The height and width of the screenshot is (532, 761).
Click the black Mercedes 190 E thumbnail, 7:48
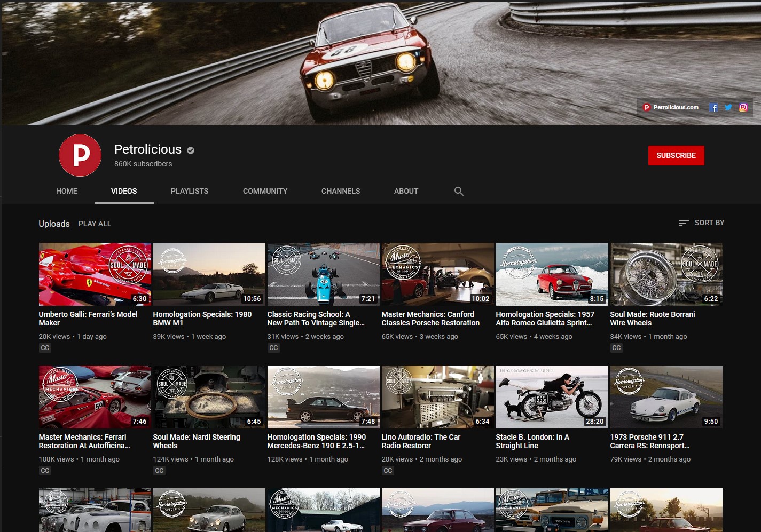pos(324,397)
